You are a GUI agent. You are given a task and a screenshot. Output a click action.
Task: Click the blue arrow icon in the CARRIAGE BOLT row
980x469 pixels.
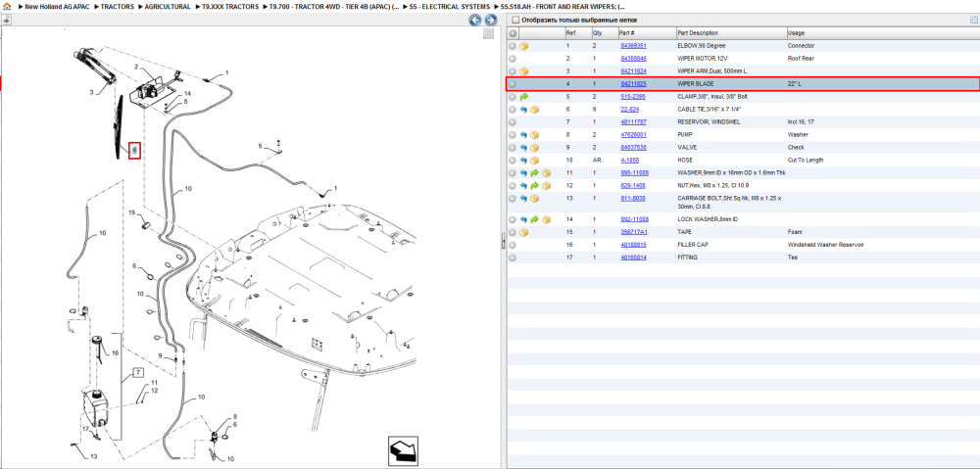point(523,199)
